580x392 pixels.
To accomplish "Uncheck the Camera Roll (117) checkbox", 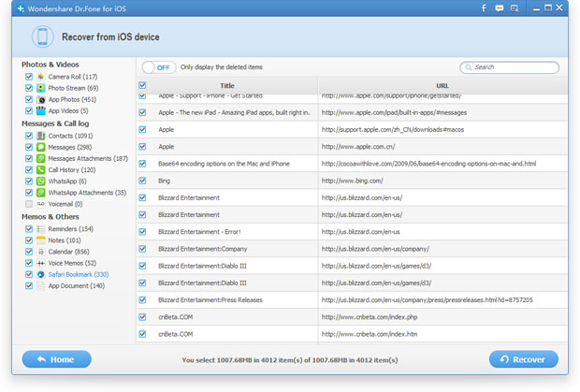I will (x=29, y=77).
